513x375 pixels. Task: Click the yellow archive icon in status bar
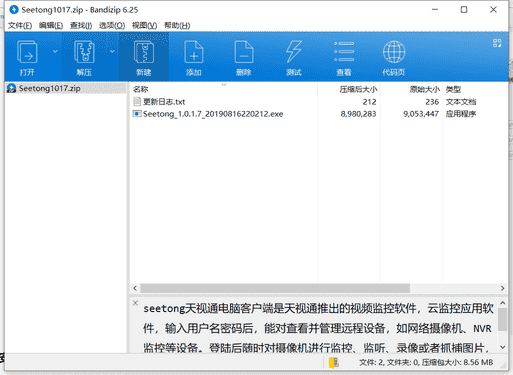coord(334,363)
